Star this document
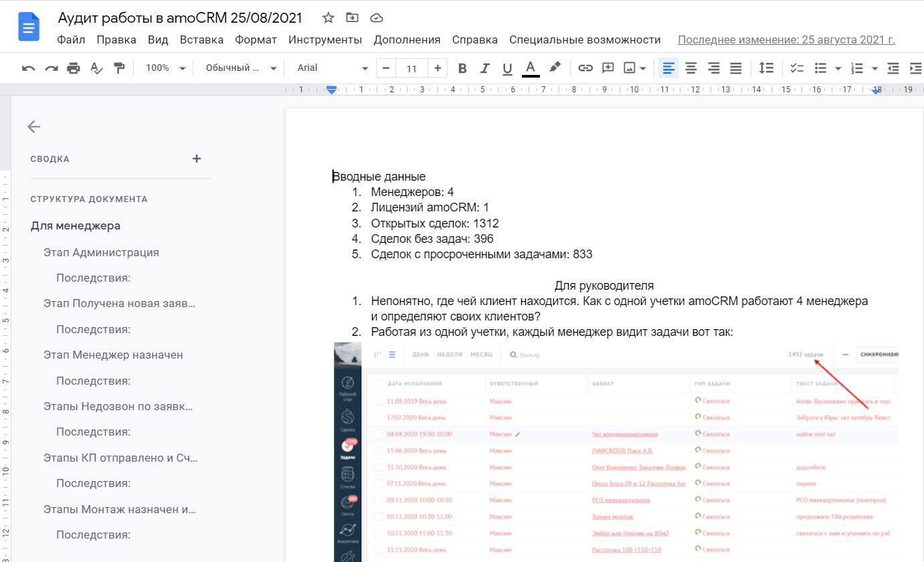 [x=328, y=18]
